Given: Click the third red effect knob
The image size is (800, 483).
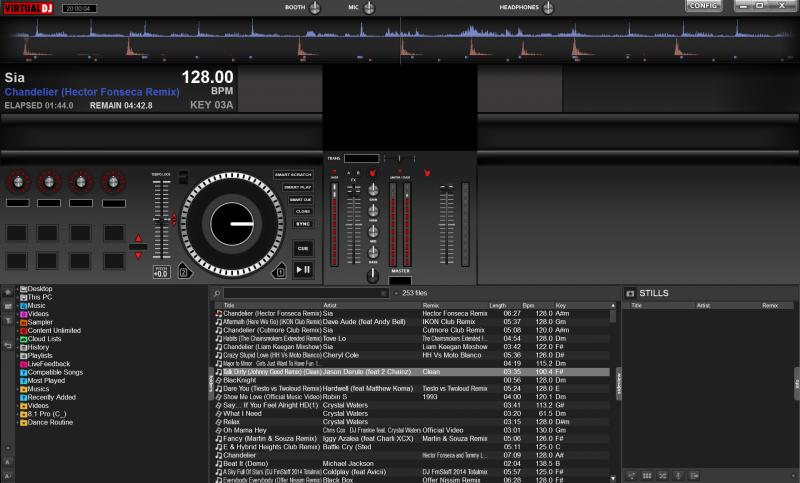Looking at the screenshot, I should click(81, 182).
